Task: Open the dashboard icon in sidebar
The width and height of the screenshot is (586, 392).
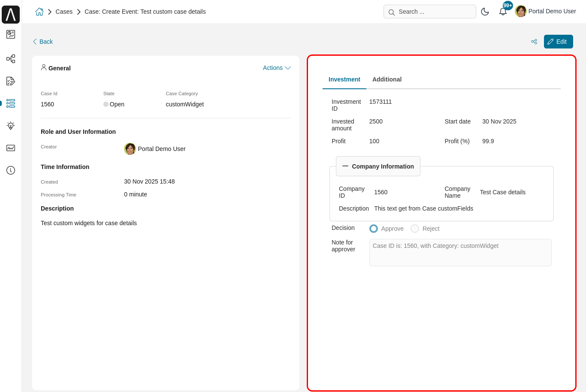Action: (x=11, y=34)
